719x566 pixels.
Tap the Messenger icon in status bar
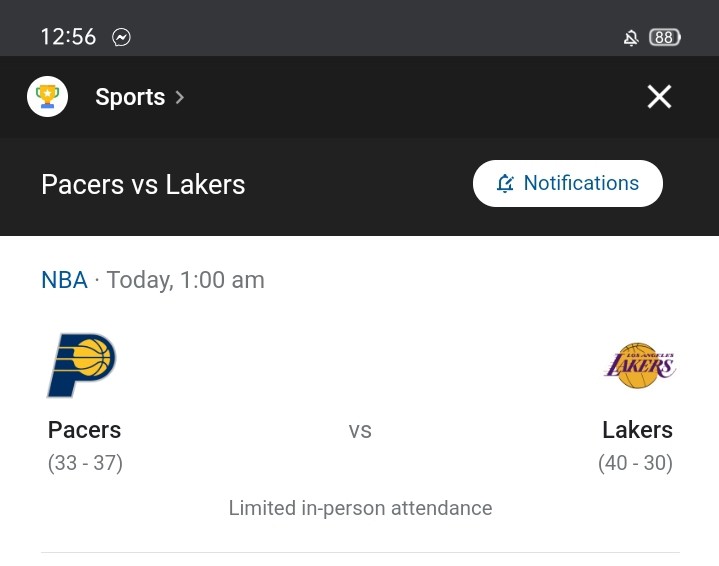click(x=121, y=37)
